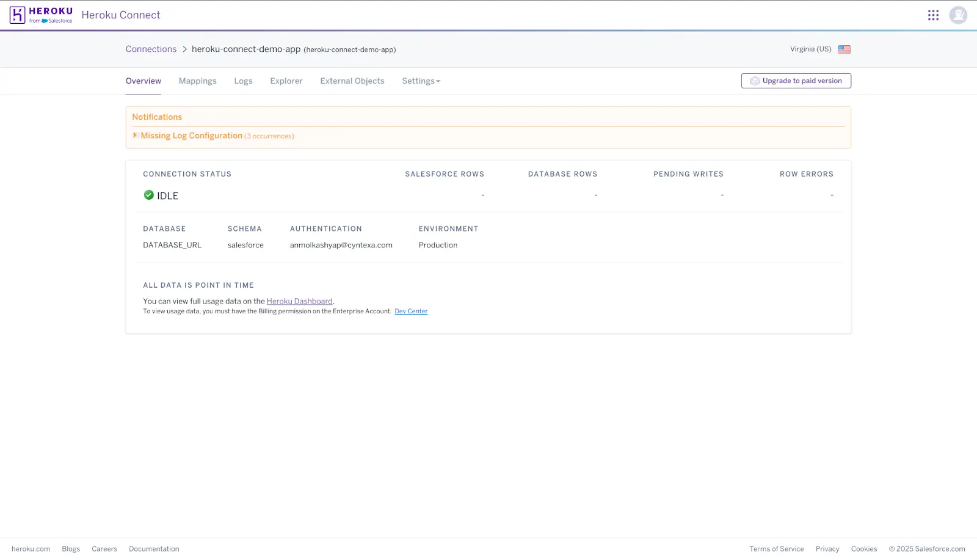Switch to the Mappings tab

[x=197, y=81]
